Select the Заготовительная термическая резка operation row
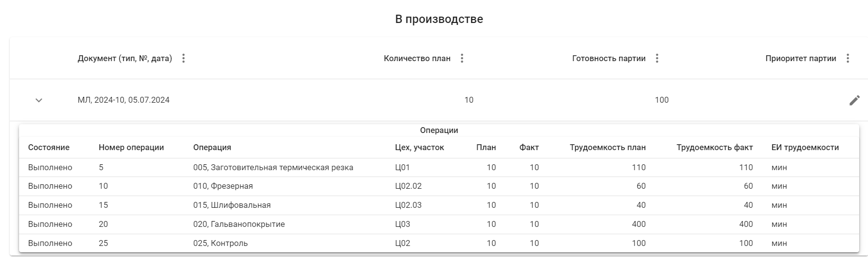Viewport: 868px width, 266px height. click(273, 168)
